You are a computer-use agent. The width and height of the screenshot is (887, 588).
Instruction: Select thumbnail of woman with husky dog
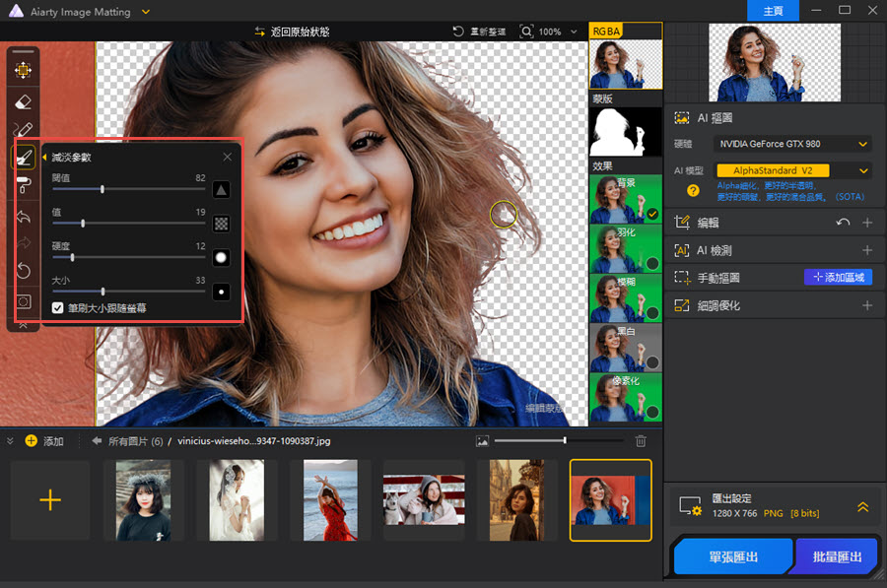(x=424, y=499)
